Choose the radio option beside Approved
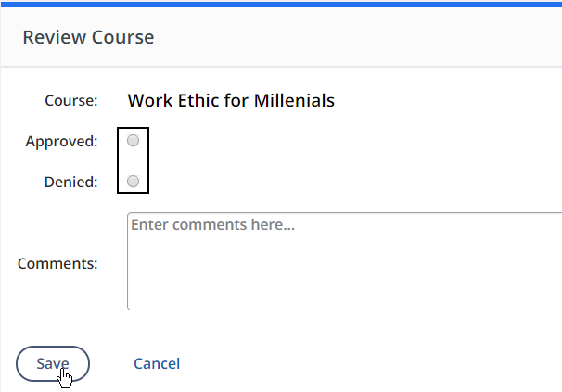Image resolution: width=562 pixels, height=392 pixels. pyautogui.click(x=134, y=141)
